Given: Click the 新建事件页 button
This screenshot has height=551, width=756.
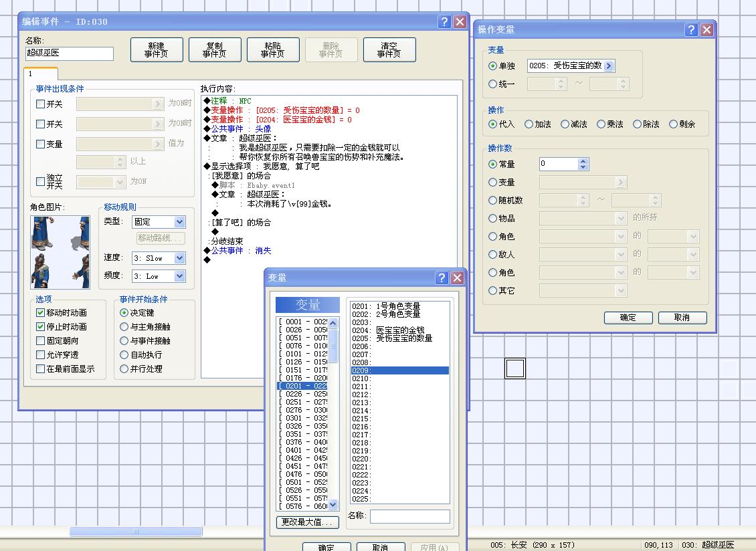Looking at the screenshot, I should tap(157, 49).
